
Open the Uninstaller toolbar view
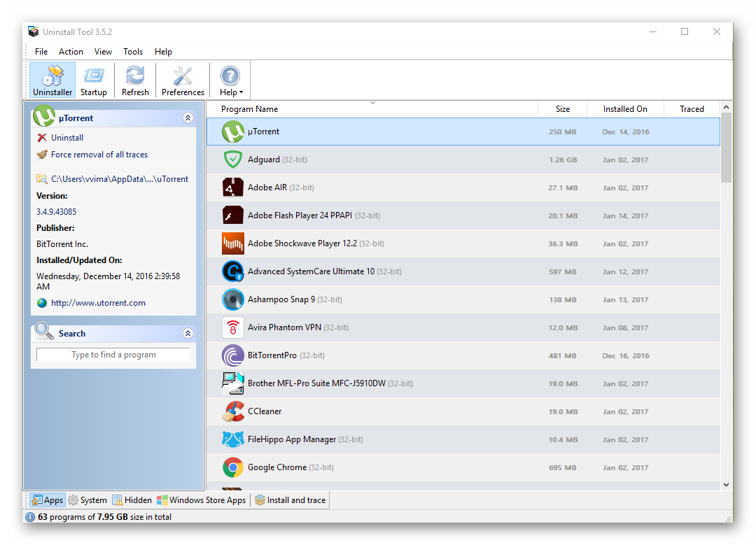point(52,80)
